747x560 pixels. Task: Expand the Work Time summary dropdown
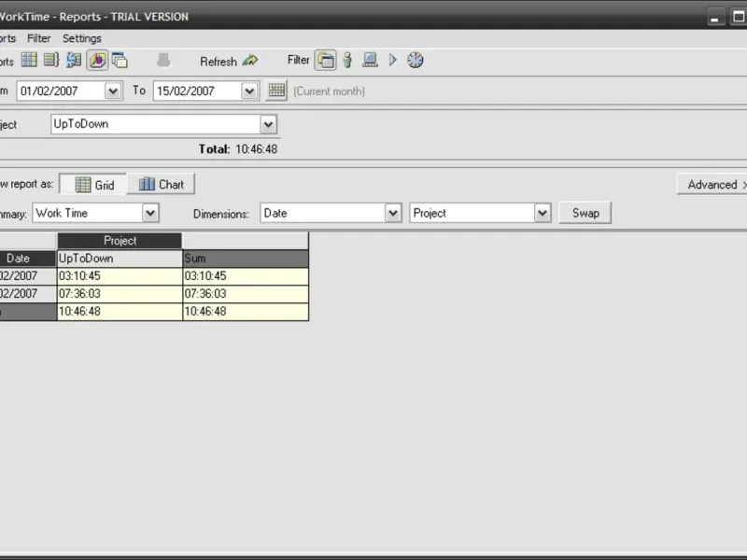pos(150,213)
